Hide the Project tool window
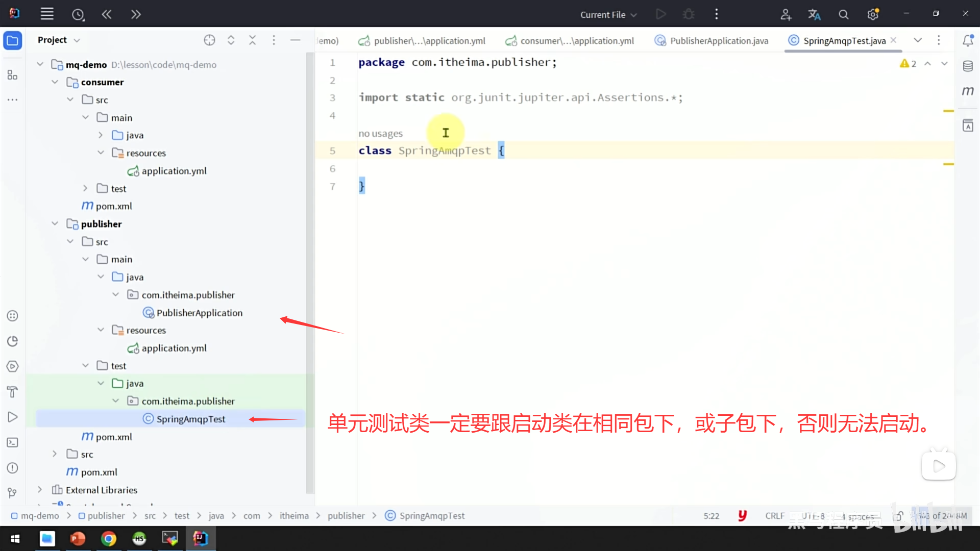The height and width of the screenshot is (551, 980). [295, 40]
